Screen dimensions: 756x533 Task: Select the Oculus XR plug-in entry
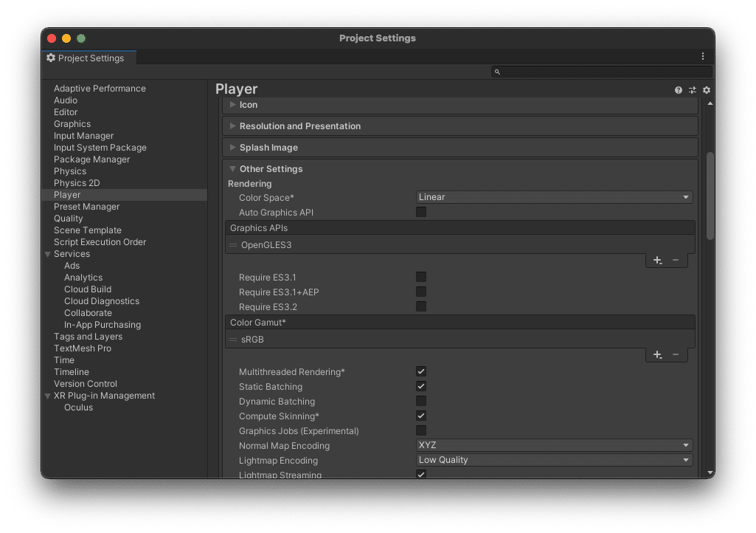pos(79,408)
